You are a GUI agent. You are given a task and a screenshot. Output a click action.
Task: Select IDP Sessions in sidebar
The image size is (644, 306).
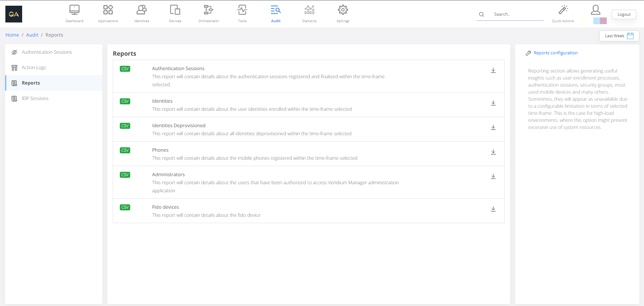pos(35,98)
